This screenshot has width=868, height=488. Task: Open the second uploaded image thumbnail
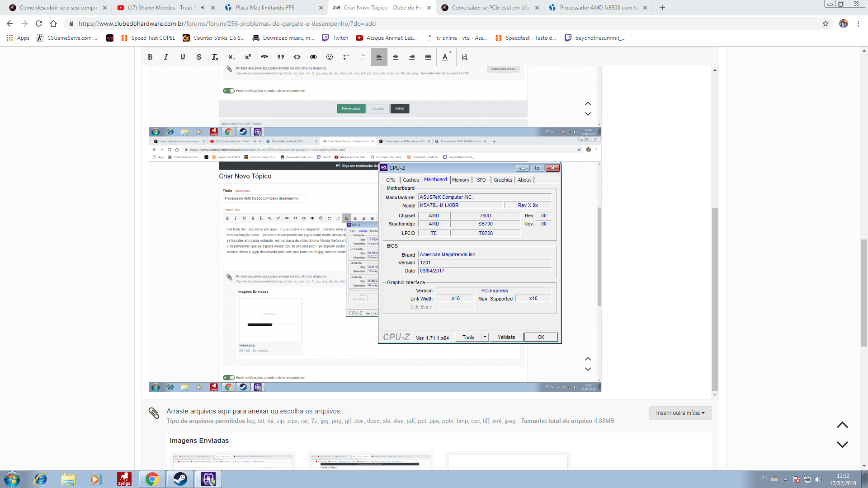tap(370, 461)
